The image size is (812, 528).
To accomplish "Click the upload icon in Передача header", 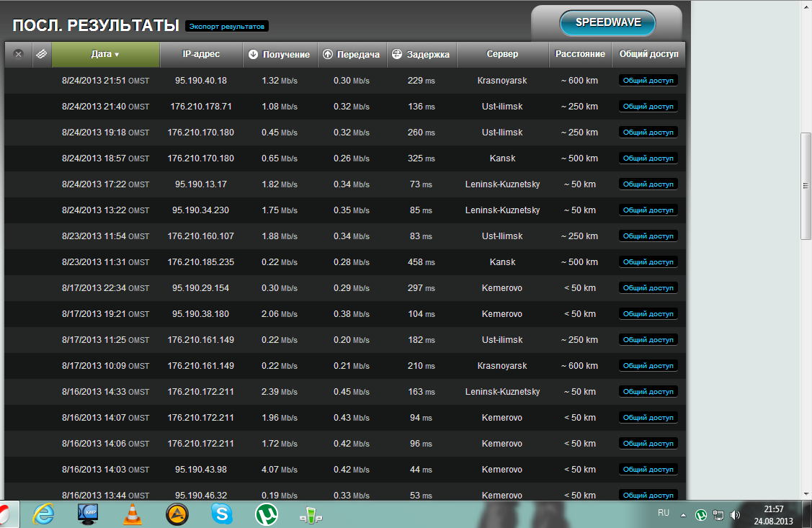I will tap(327, 54).
